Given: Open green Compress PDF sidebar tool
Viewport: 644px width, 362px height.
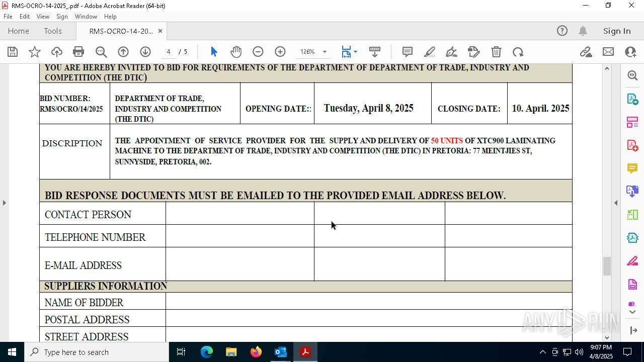Looking at the screenshot, I should click(632, 215).
